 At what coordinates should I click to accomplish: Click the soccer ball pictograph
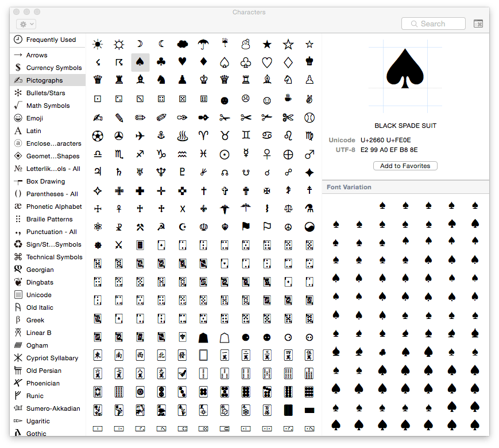[x=98, y=136]
